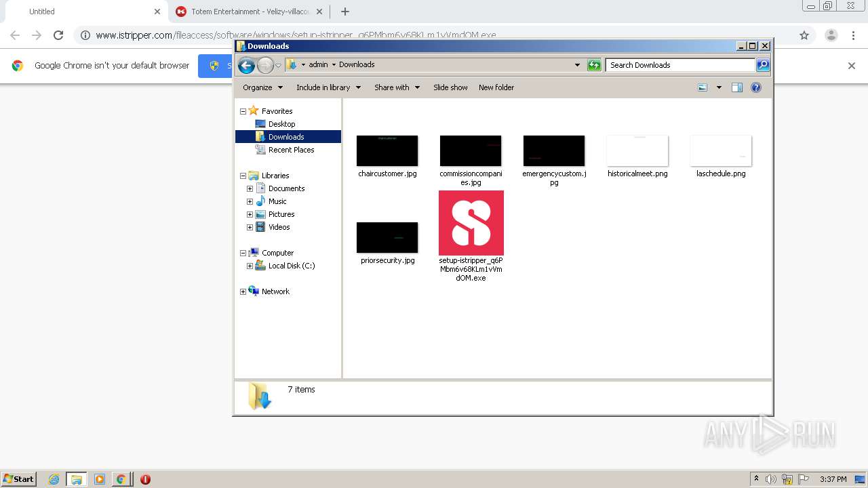
Task: Click admin in the address breadcrumb
Action: (x=318, y=65)
